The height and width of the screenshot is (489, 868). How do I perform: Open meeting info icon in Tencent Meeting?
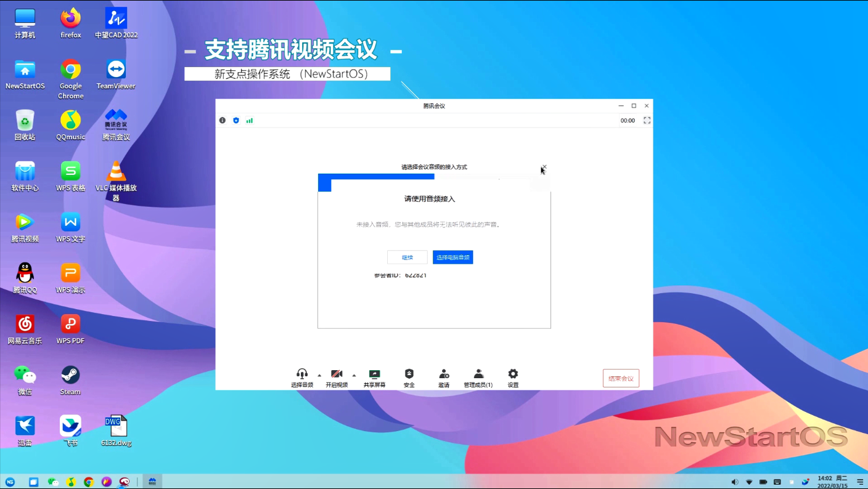pyautogui.click(x=223, y=120)
